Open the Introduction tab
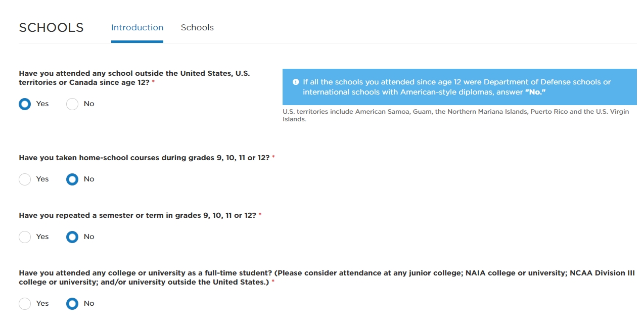The height and width of the screenshot is (327, 644). 137,28
